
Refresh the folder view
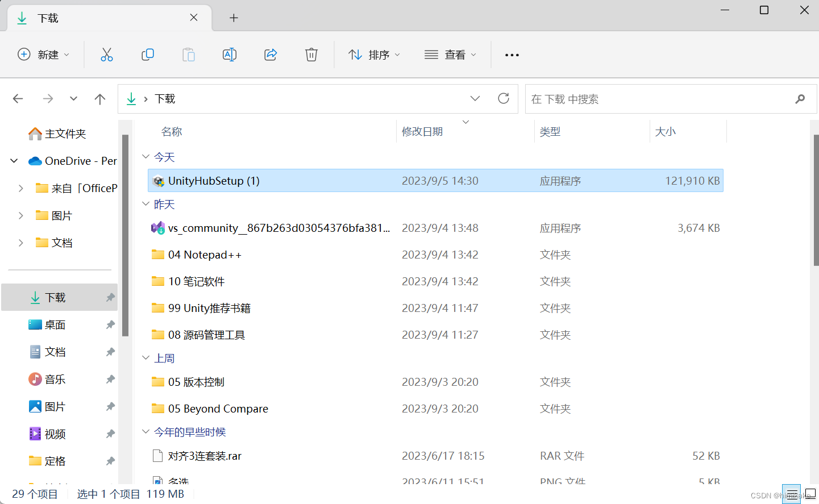click(x=503, y=98)
